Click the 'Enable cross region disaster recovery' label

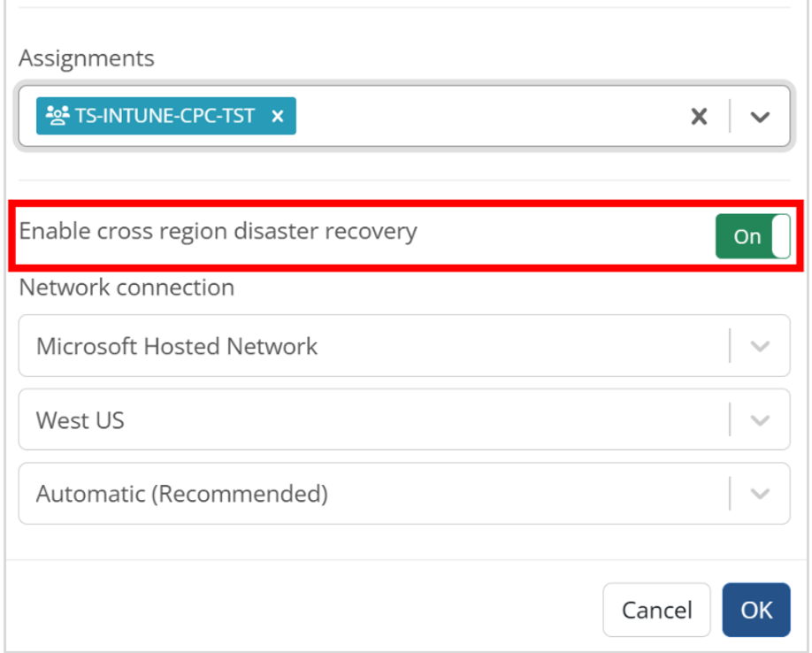218,232
